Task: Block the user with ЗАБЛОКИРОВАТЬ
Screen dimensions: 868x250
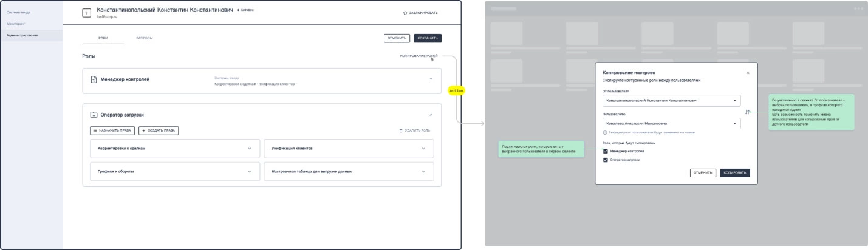Action: click(420, 13)
